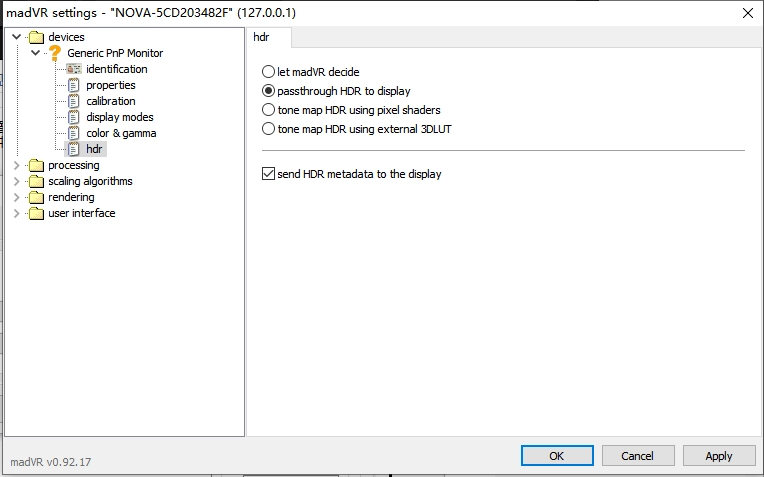Uncheck send HDR metadata to the display
This screenshot has height=477, width=764.
[x=268, y=173]
